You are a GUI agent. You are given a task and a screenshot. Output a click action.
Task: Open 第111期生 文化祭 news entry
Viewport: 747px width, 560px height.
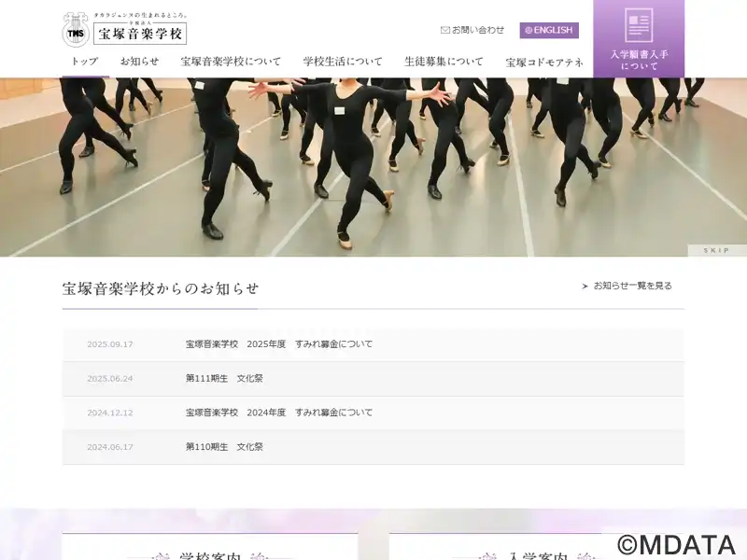point(224,379)
